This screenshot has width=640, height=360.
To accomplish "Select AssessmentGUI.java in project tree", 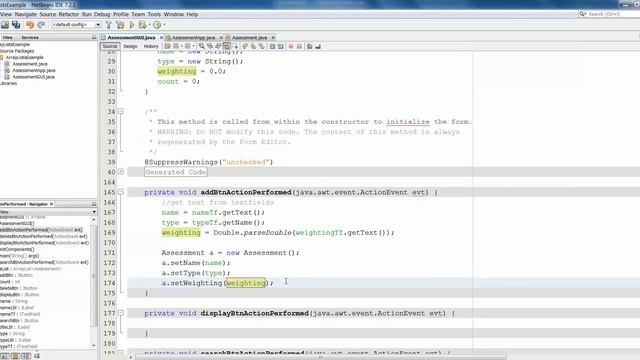I will pos(33,77).
